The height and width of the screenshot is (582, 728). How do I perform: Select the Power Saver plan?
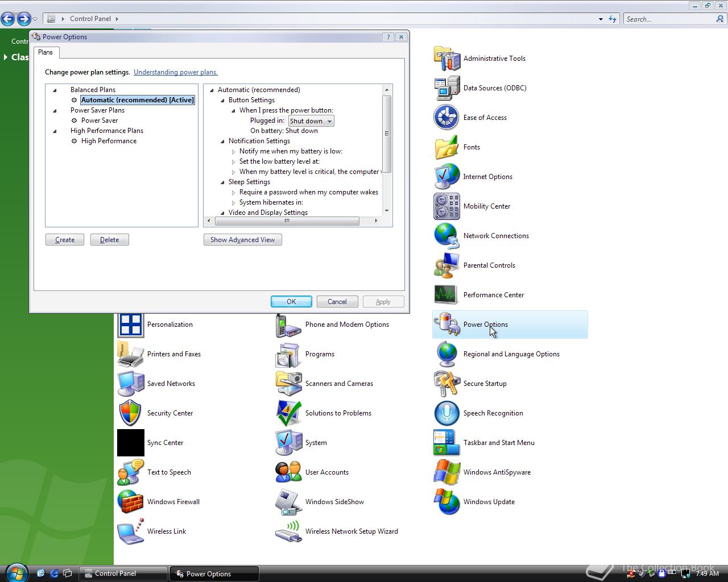(x=100, y=120)
